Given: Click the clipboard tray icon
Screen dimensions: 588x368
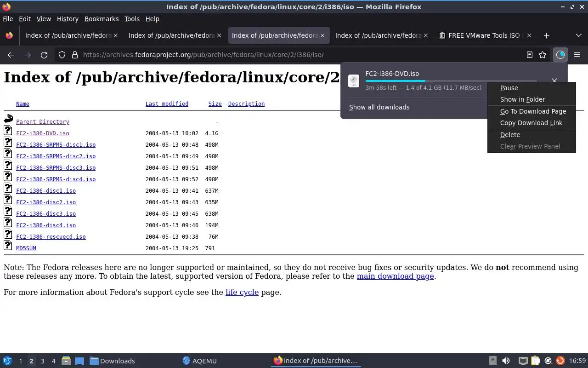Looking at the screenshot, I should click(535, 361).
